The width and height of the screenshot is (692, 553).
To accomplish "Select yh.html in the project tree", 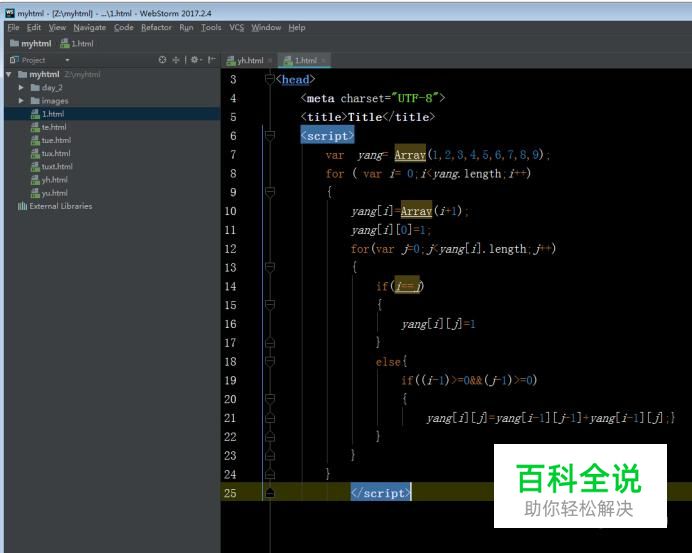I will [x=49, y=180].
